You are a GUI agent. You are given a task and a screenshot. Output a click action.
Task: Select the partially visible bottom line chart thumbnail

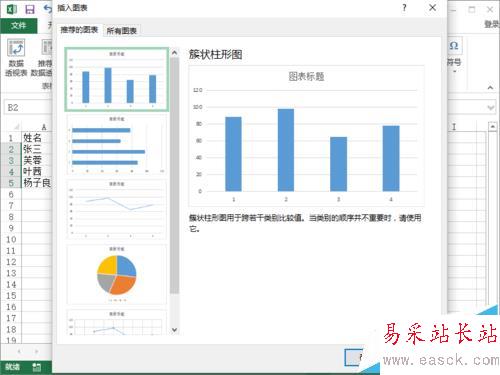click(x=117, y=322)
